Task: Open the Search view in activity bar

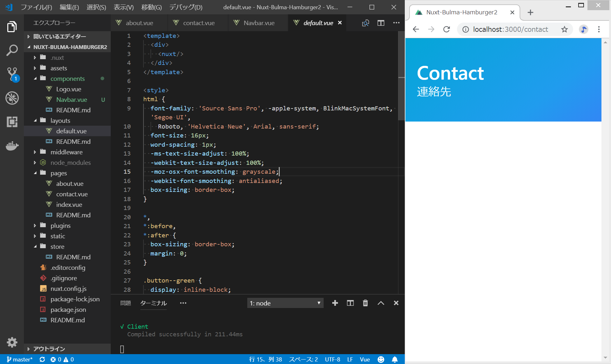Action: point(12,50)
